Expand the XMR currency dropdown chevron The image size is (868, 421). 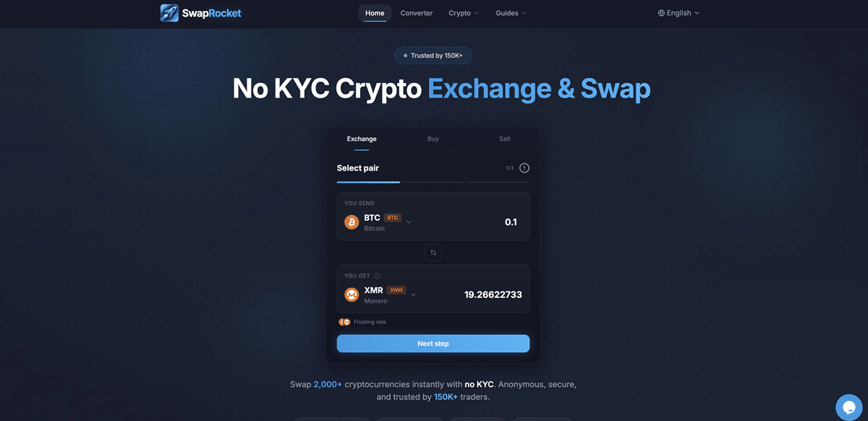tap(414, 294)
